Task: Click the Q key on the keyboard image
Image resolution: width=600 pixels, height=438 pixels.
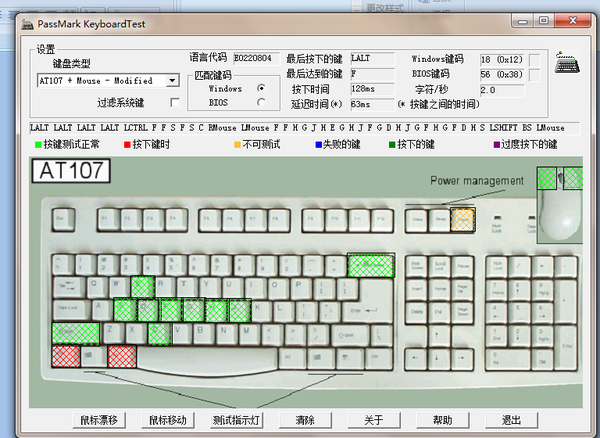Action: coord(97,287)
